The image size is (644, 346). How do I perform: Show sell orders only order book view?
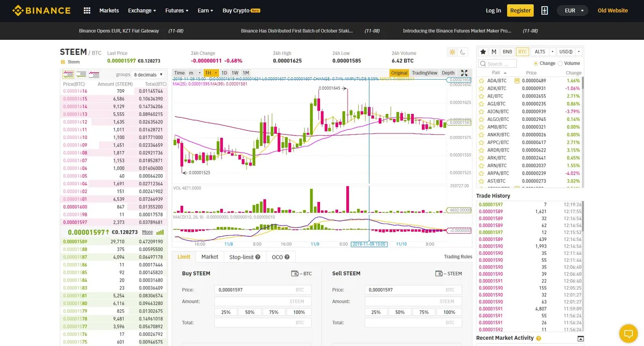(94, 75)
